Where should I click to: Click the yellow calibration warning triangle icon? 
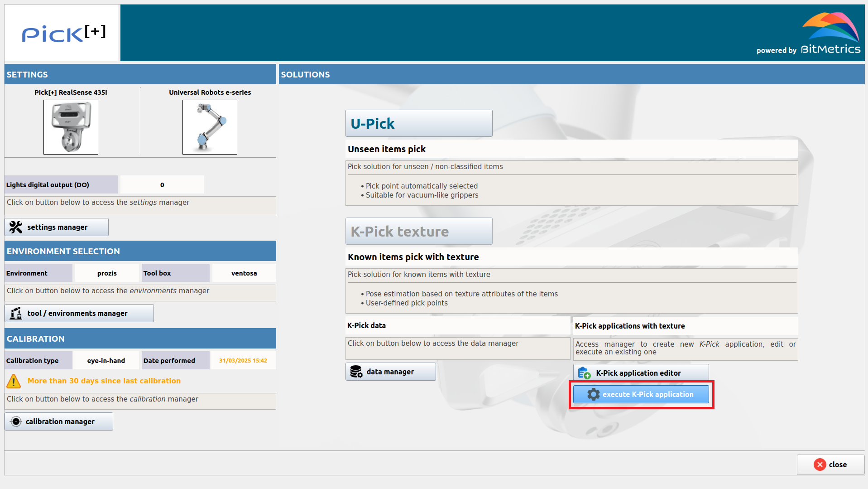point(14,381)
